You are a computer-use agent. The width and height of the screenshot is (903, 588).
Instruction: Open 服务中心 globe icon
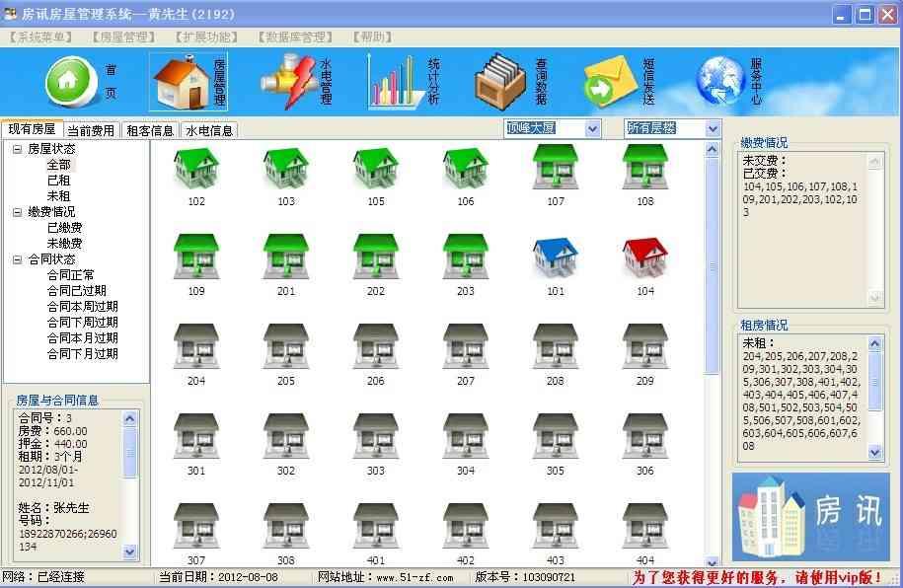(720, 81)
